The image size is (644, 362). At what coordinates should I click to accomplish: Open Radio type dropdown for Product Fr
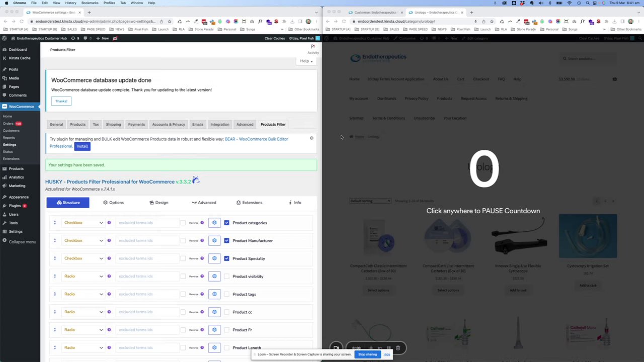[84, 330]
